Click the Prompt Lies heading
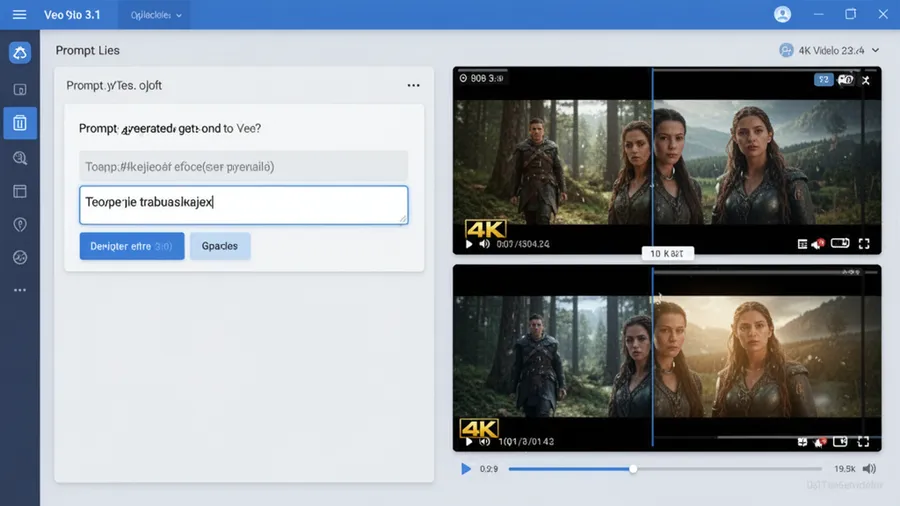 click(x=88, y=50)
